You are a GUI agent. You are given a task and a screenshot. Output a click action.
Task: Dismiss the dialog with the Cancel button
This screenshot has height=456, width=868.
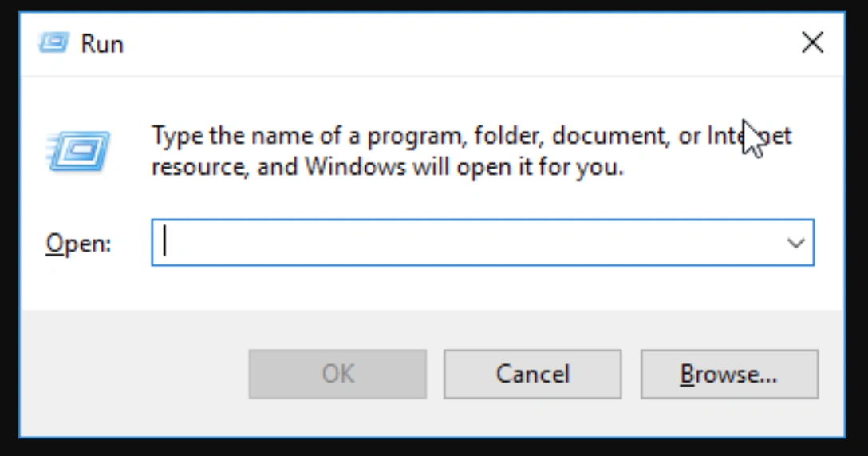click(533, 374)
